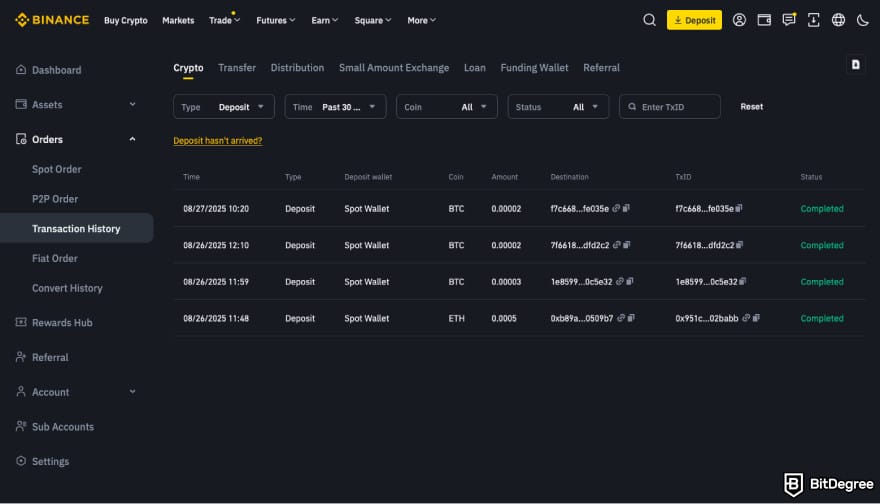Image resolution: width=880 pixels, height=504 pixels.
Task: Collapse the Orders sidebar section
Action: point(132,139)
